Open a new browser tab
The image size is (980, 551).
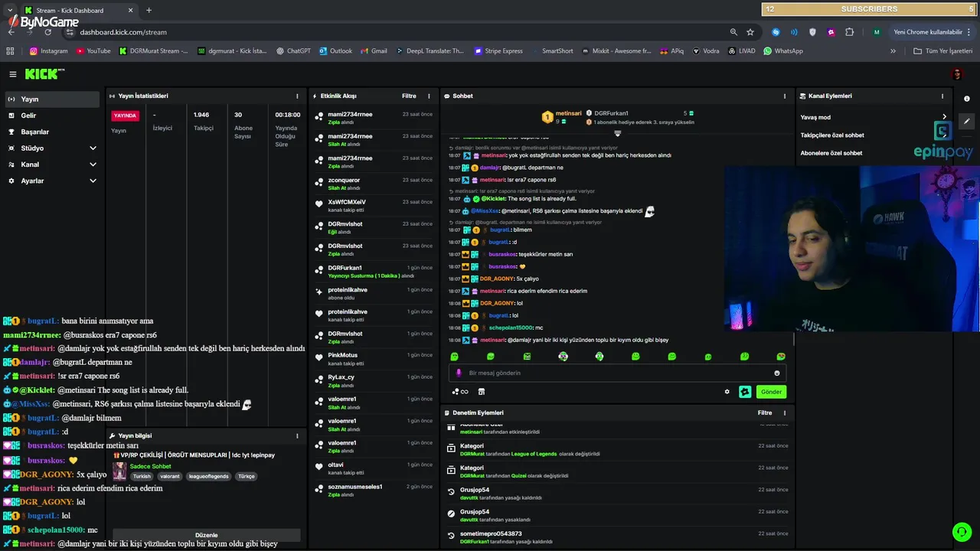click(x=149, y=11)
